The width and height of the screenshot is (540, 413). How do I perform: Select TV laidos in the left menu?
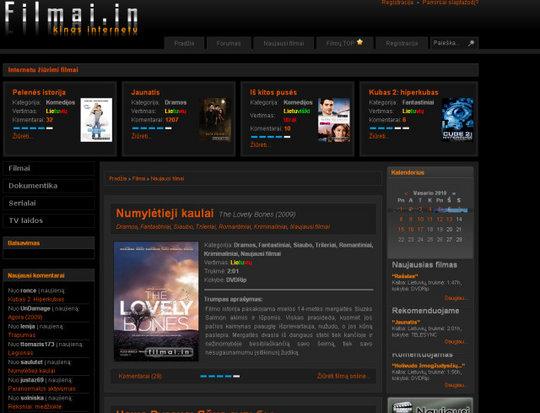tap(49, 220)
